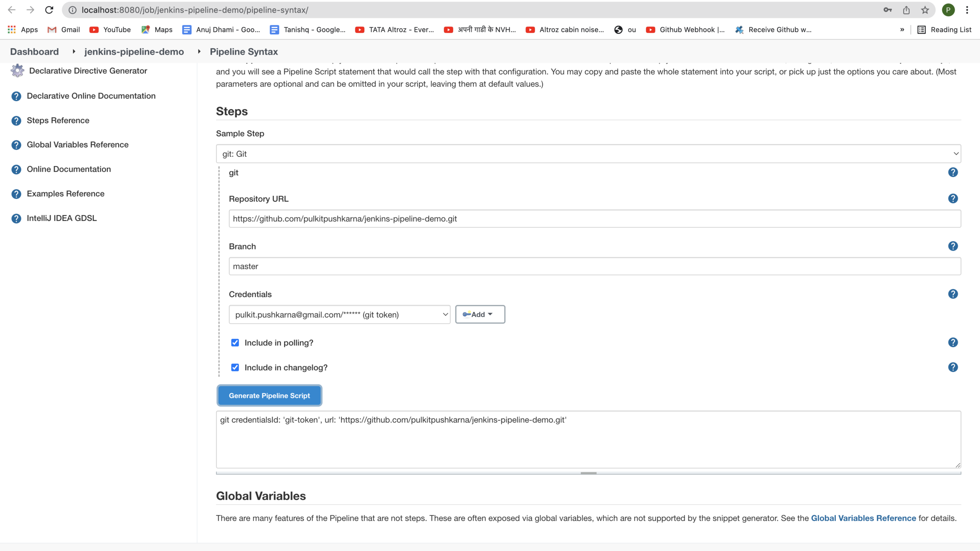Click help icon for Include in polling
The image size is (980, 551).
(x=953, y=342)
